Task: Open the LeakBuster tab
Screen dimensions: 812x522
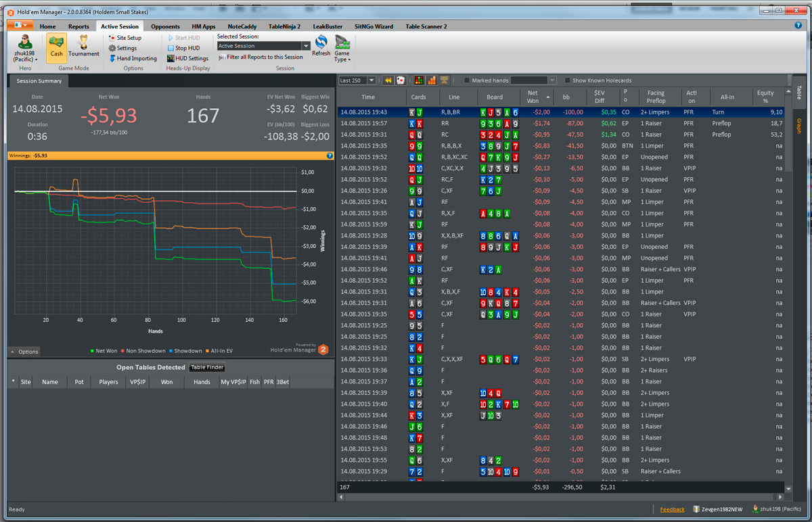Action: (x=328, y=26)
